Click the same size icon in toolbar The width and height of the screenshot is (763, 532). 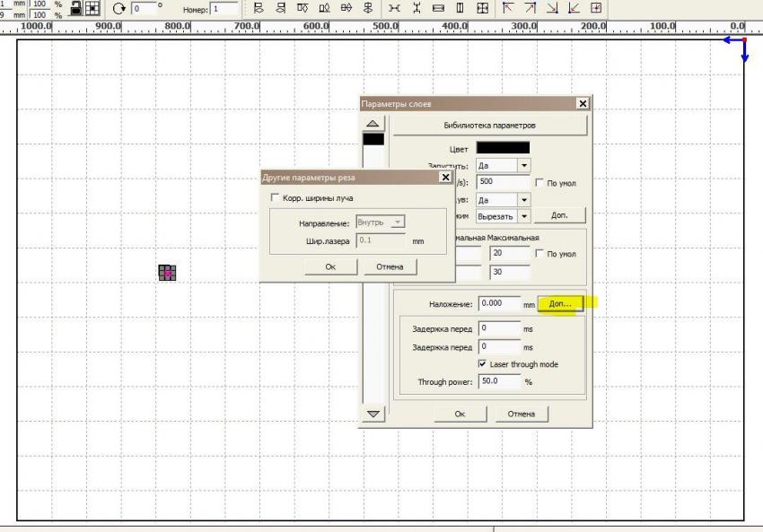click(483, 8)
